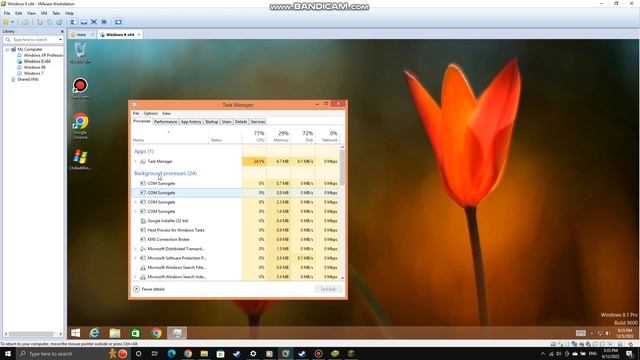
Task: Open the Options menu in Task Manager
Action: click(150, 113)
